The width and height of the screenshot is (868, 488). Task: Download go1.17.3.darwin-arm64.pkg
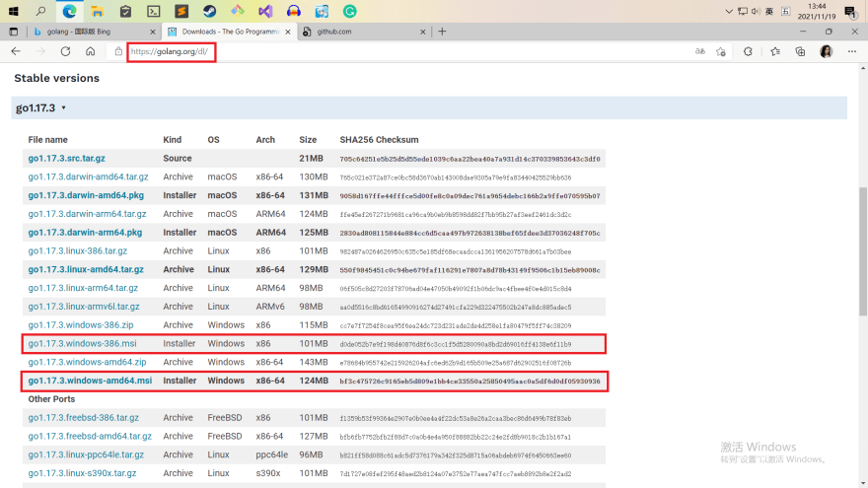coord(85,233)
